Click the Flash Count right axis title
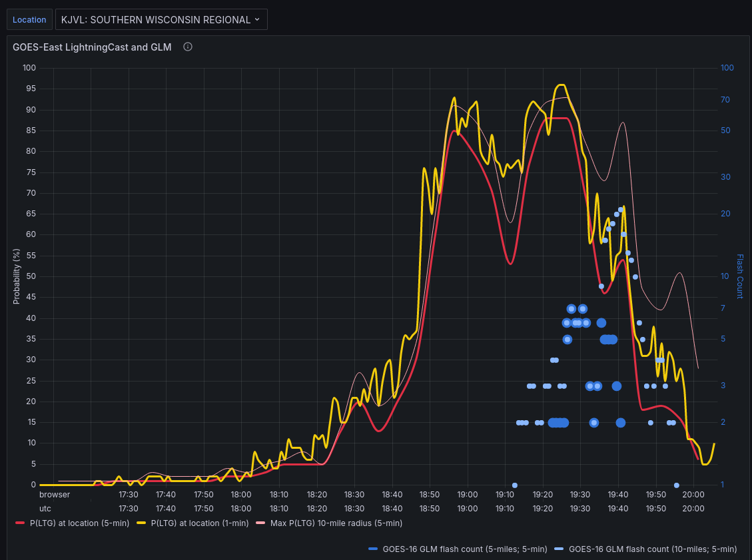 (x=739, y=276)
